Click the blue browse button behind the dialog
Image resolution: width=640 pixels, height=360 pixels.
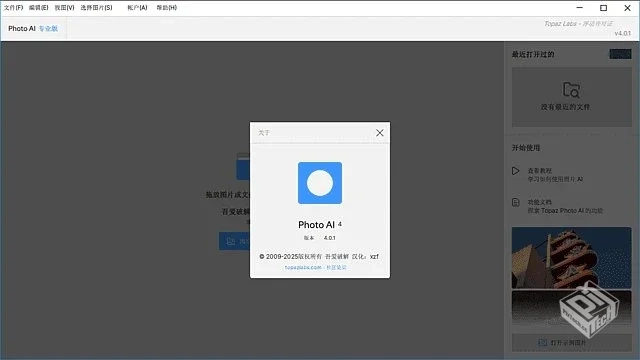pos(234,241)
